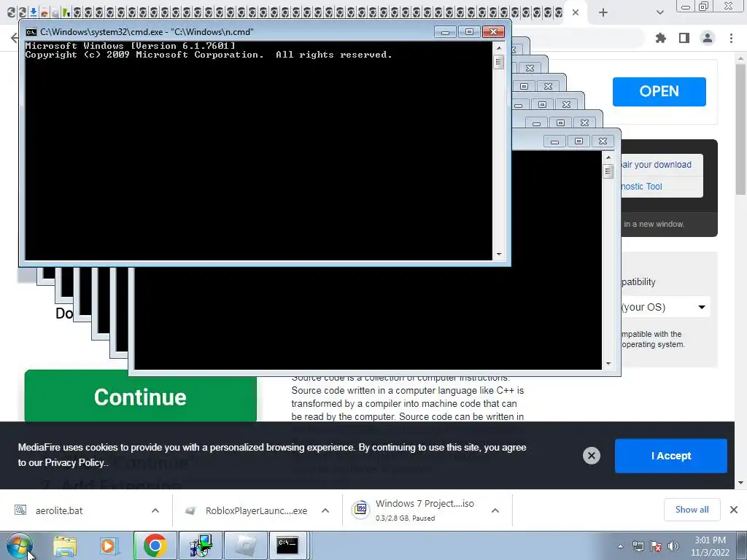Click the second cmd window scrollbar down arrow
This screenshot has width=747, height=560.
(608, 364)
